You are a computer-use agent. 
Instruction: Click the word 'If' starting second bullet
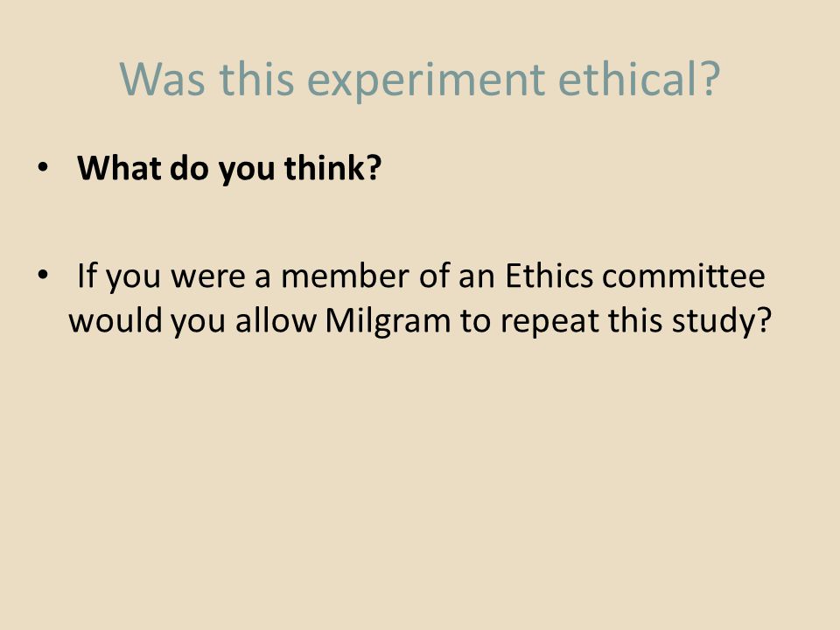tap(87, 276)
